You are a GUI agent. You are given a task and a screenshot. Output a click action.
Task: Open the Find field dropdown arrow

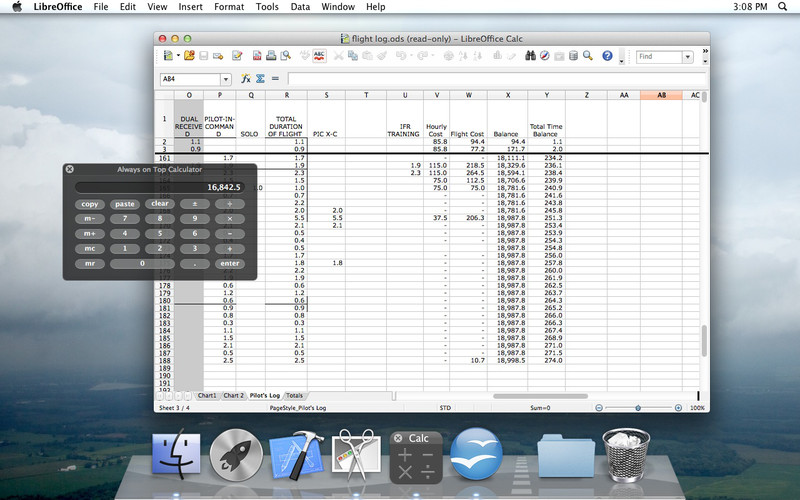pos(688,57)
